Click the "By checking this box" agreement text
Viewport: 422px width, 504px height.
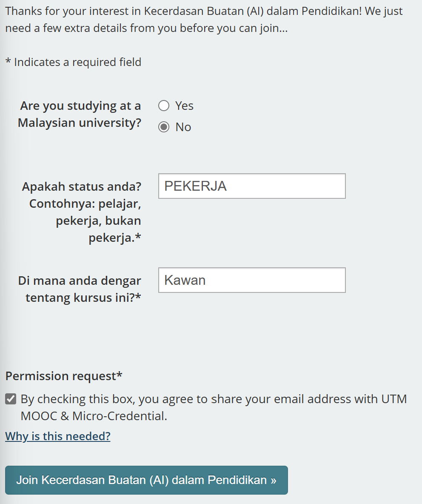(x=214, y=399)
